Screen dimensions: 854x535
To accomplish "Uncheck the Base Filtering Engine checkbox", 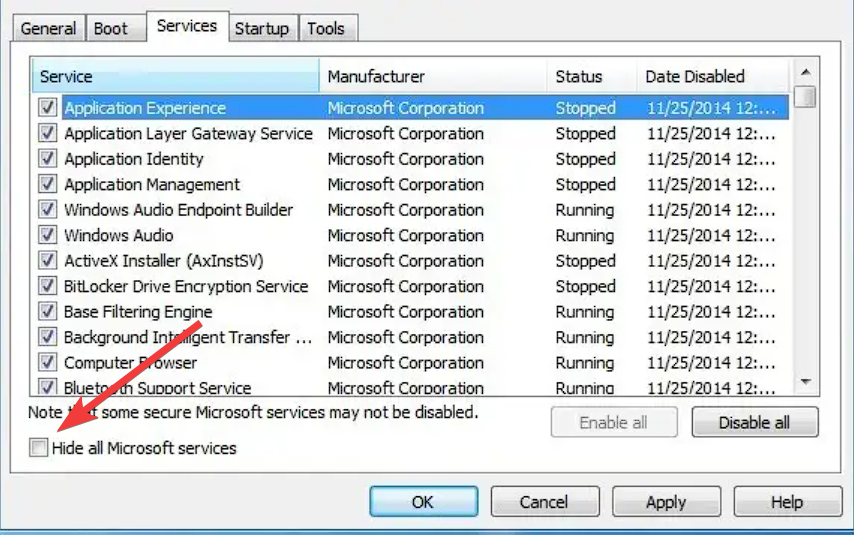I will coord(47,312).
